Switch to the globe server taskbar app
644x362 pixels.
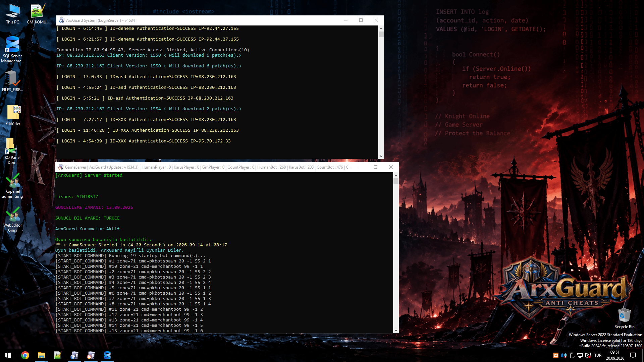point(74,355)
